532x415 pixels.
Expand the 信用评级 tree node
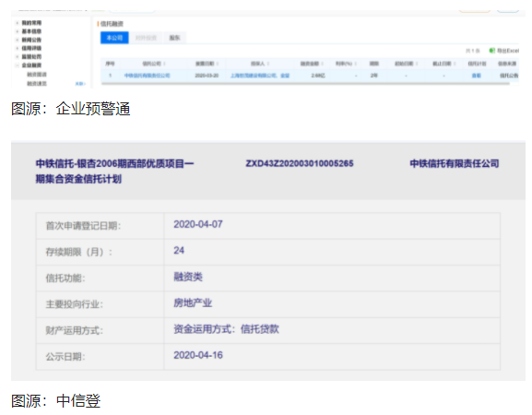pos(17,48)
